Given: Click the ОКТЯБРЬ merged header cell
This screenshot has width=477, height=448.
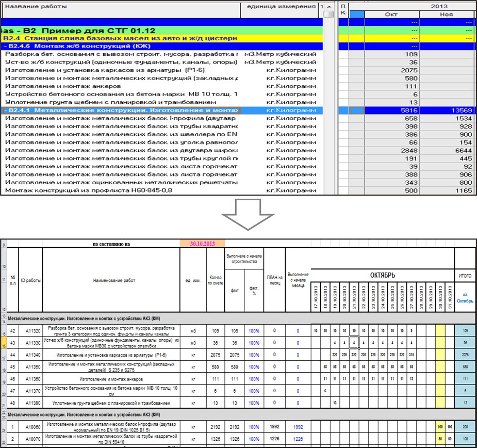Looking at the screenshot, I should (383, 275).
